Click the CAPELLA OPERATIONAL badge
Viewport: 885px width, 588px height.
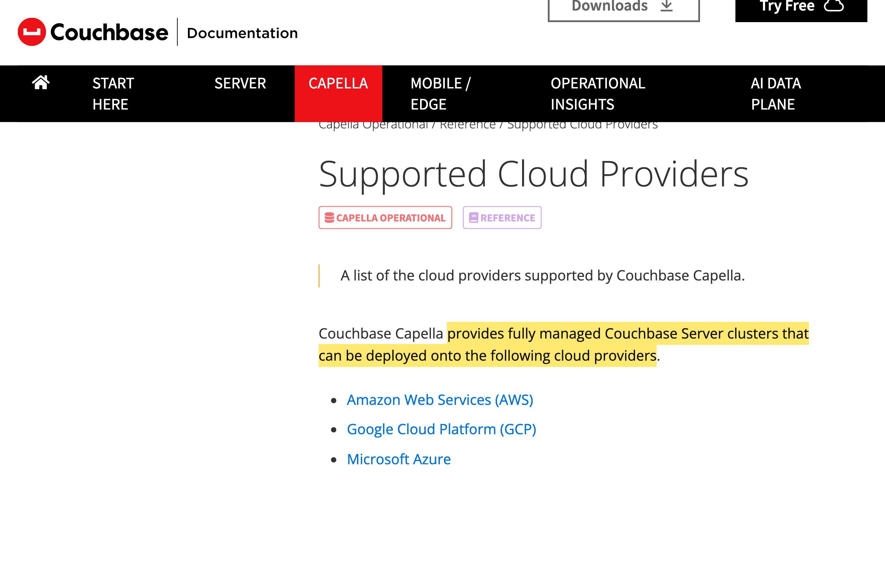385,217
